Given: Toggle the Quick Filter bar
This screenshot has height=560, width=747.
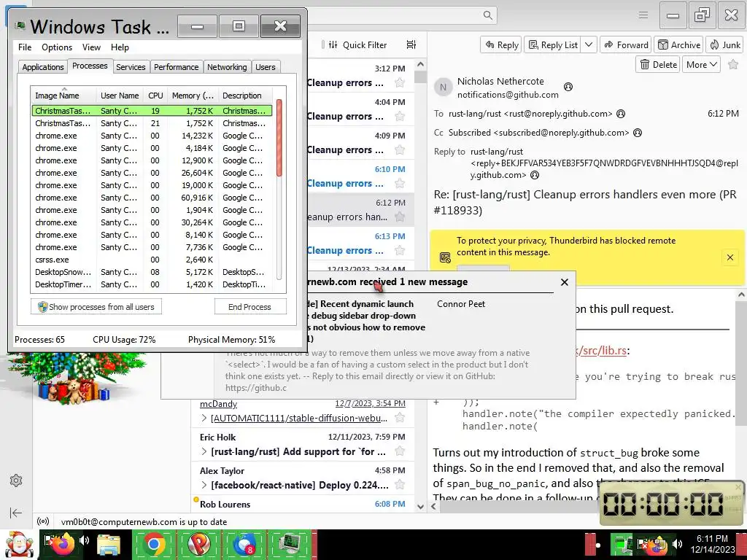Looking at the screenshot, I should (359, 44).
